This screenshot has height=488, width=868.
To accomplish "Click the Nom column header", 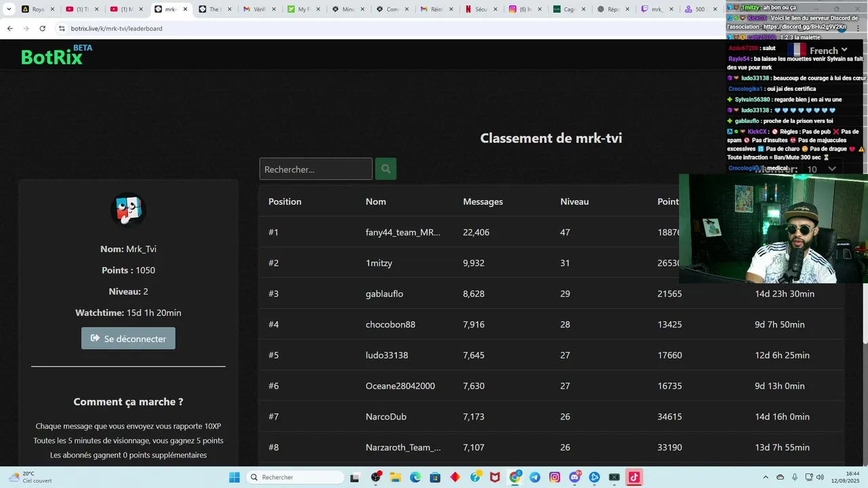I will (x=376, y=201).
